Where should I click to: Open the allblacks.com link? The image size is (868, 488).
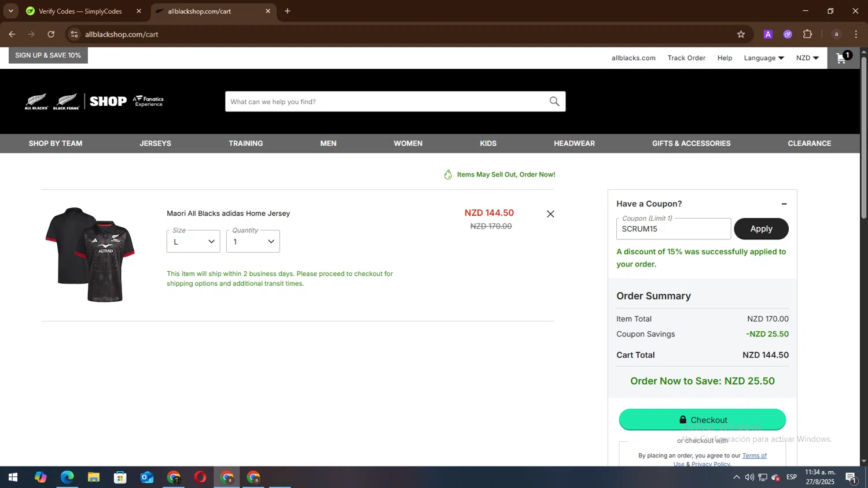[634, 58]
